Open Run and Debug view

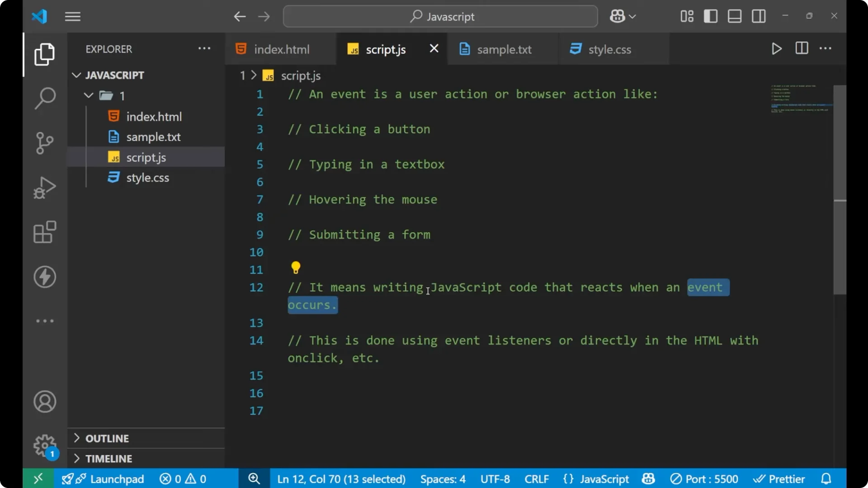[44, 188]
